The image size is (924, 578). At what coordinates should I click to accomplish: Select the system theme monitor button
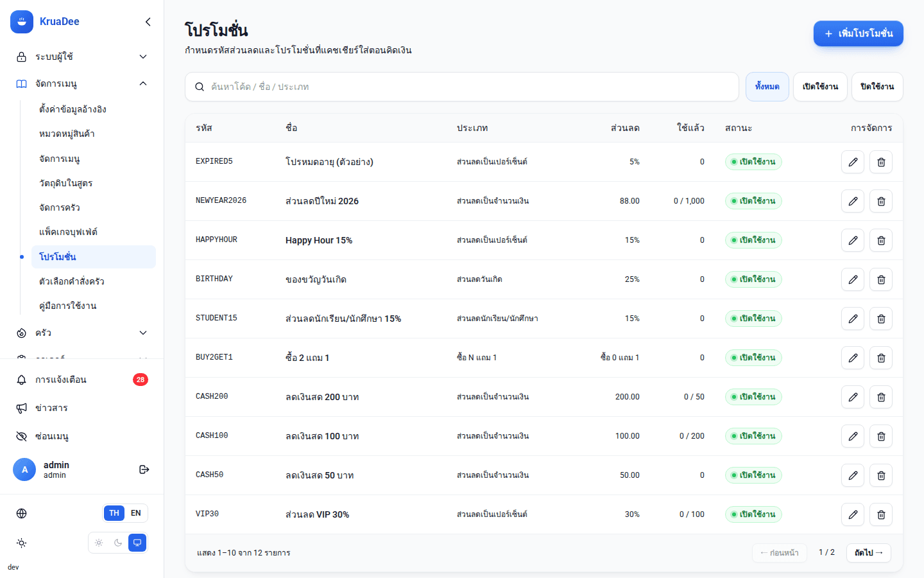(137, 543)
